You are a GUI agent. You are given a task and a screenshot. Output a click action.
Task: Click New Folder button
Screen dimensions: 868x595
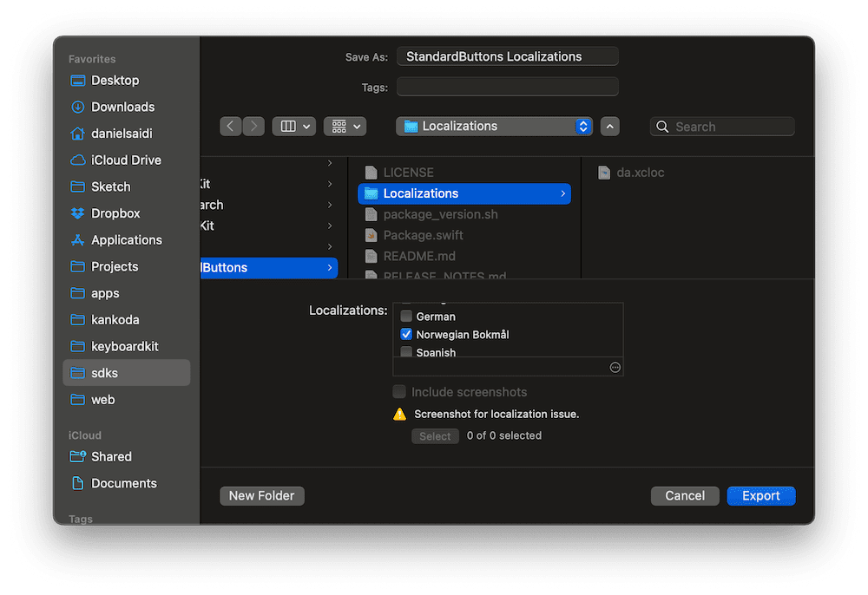pos(262,496)
